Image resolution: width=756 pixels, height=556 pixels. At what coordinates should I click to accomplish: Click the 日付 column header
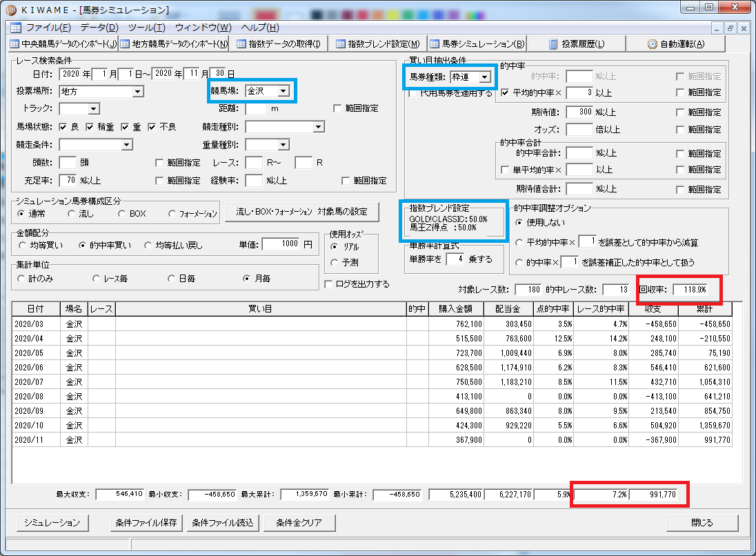coord(36,309)
